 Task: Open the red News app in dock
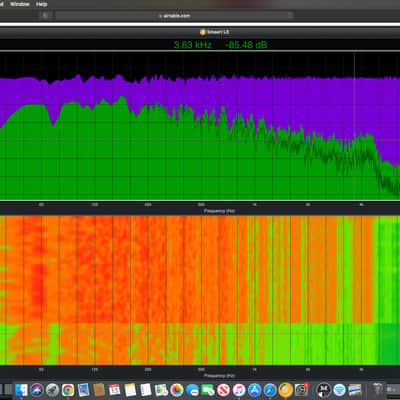click(223, 390)
